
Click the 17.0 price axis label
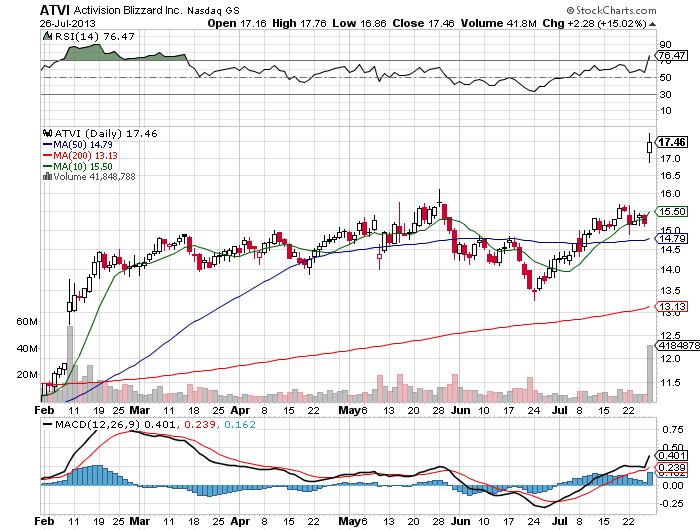click(x=671, y=159)
